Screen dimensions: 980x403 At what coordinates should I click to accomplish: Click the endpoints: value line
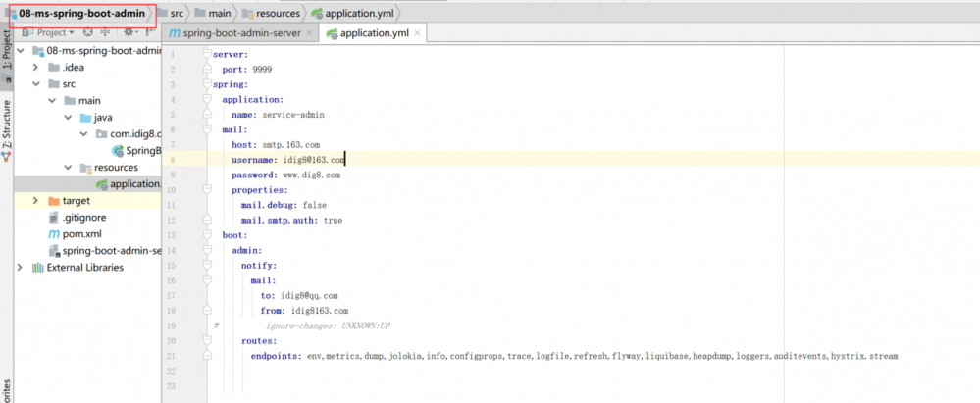click(x=575, y=356)
